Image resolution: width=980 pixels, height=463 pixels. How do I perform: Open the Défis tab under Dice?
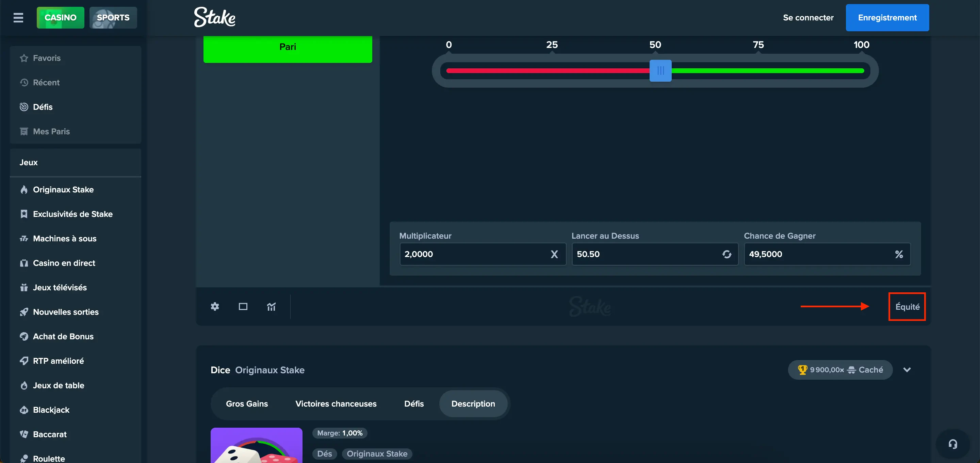[x=414, y=404]
